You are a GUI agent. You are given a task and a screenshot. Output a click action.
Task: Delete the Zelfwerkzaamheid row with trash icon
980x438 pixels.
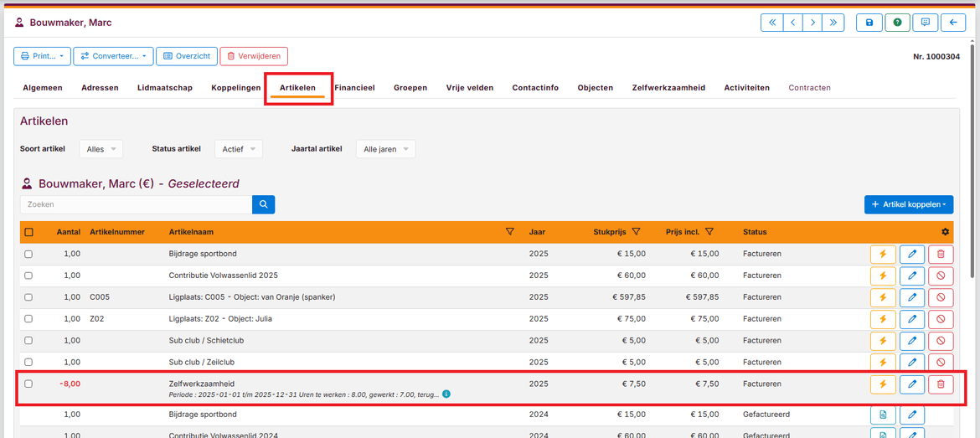click(941, 384)
